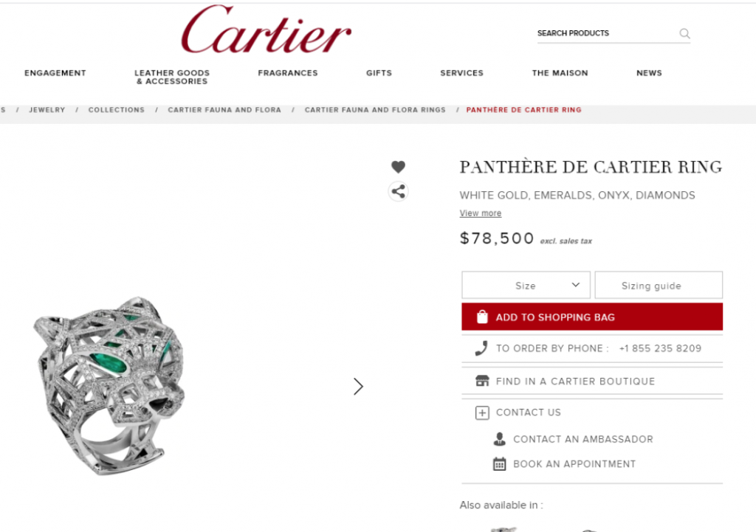Open the Fragrances menu
756x532 pixels.
[x=288, y=73]
